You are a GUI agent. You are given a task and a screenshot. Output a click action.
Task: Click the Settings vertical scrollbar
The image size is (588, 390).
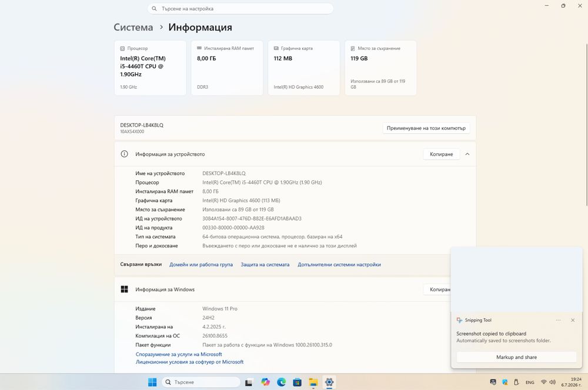click(586, 123)
